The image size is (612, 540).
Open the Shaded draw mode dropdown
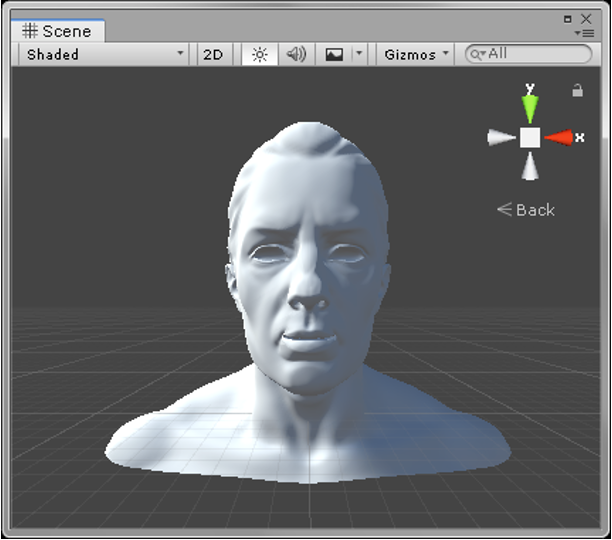103,54
